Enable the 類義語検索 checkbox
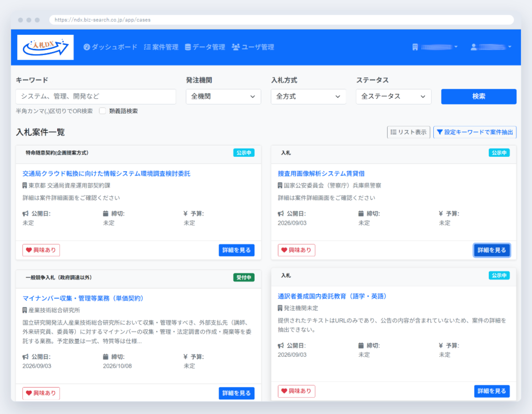This screenshot has height=414, width=532. tap(102, 111)
